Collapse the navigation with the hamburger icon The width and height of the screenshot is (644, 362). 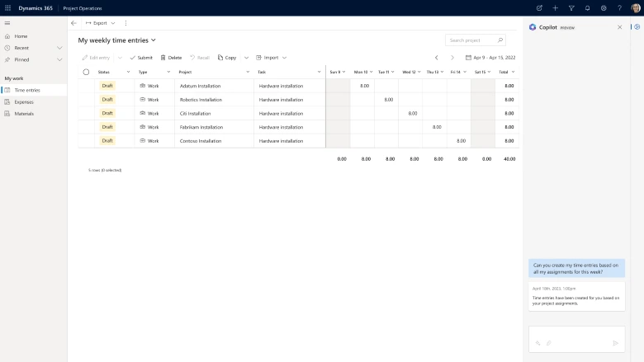click(x=7, y=23)
